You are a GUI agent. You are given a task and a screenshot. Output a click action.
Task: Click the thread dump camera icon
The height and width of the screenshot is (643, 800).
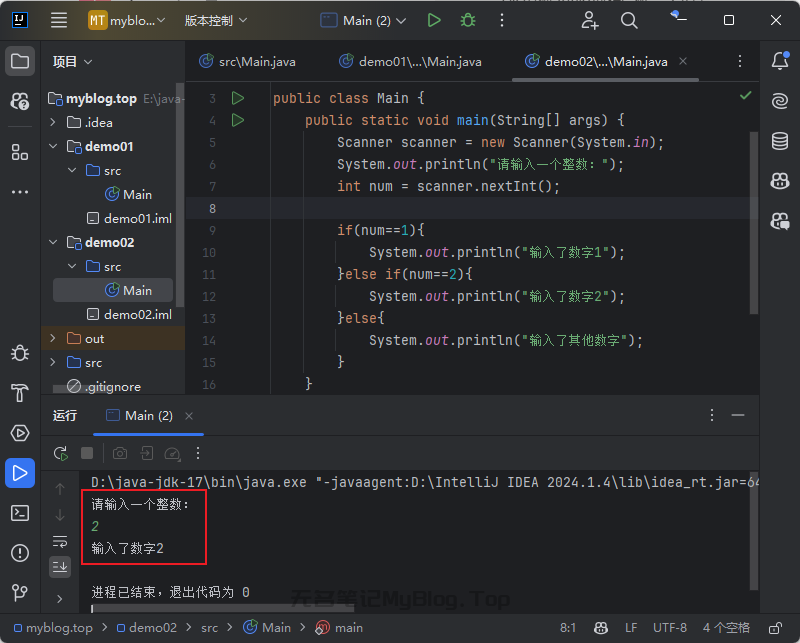click(120, 453)
